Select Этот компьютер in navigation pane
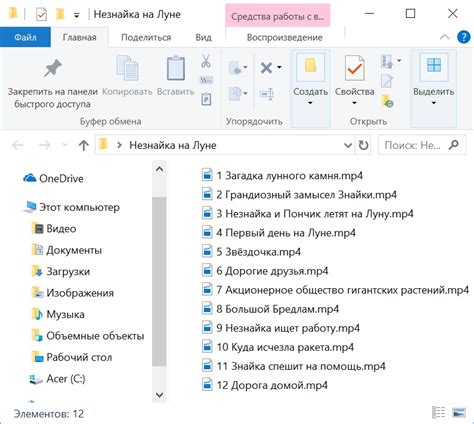 click(71, 207)
